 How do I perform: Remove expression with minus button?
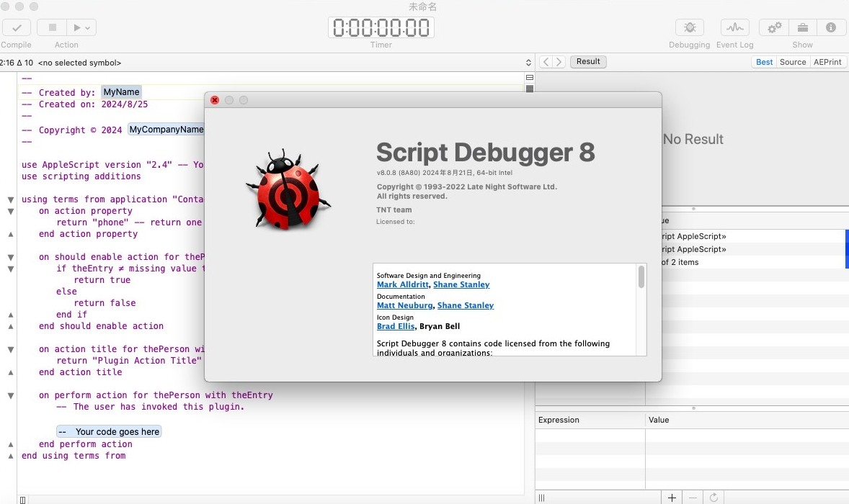pos(693,498)
